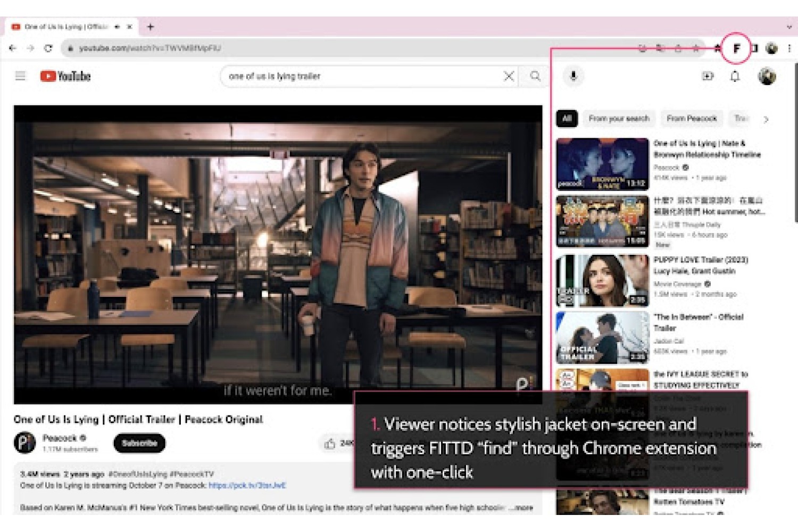View site info via the address bar lock icon
Viewport: 798px width, 532px height.
(70, 48)
